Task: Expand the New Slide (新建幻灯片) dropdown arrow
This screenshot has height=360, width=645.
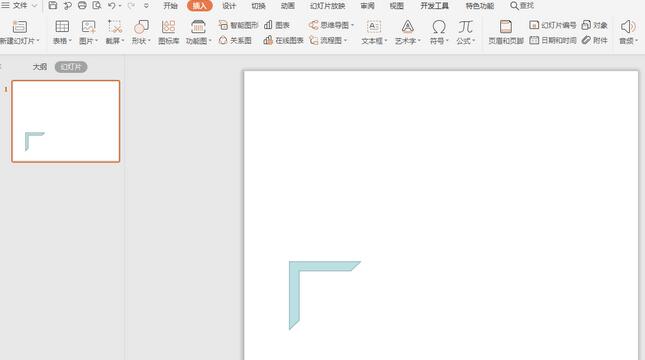Action: (38, 41)
